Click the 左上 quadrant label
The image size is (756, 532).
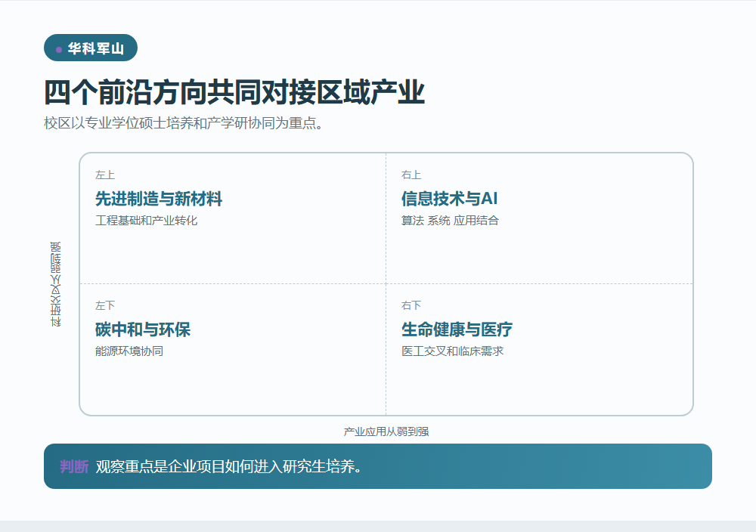[105, 175]
